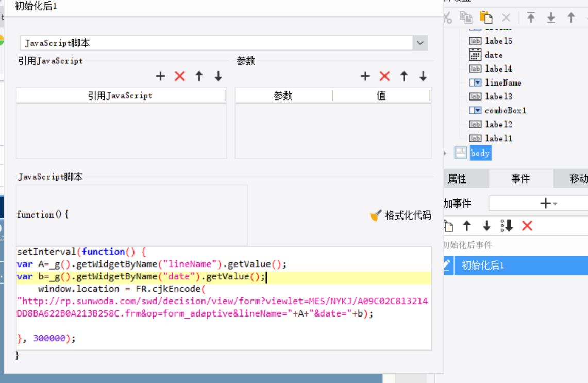Viewport: 588px width, 383px height.
Task: Click the 值 column header
Action: [381, 96]
